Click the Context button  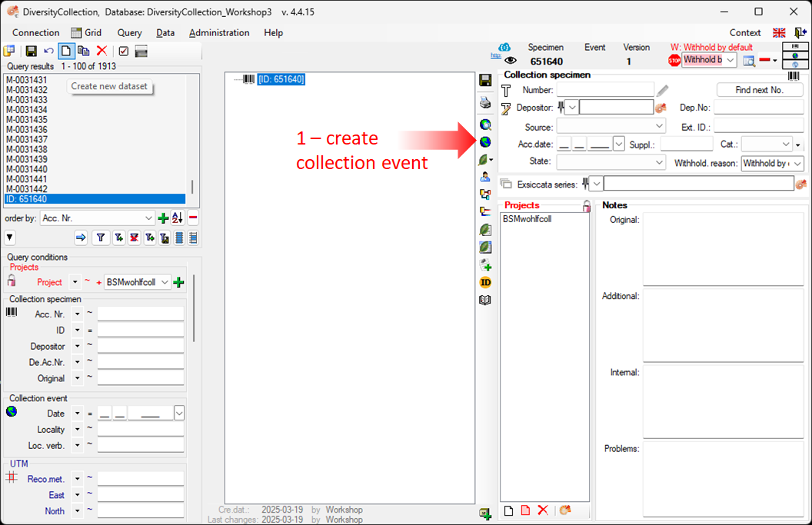(x=744, y=32)
